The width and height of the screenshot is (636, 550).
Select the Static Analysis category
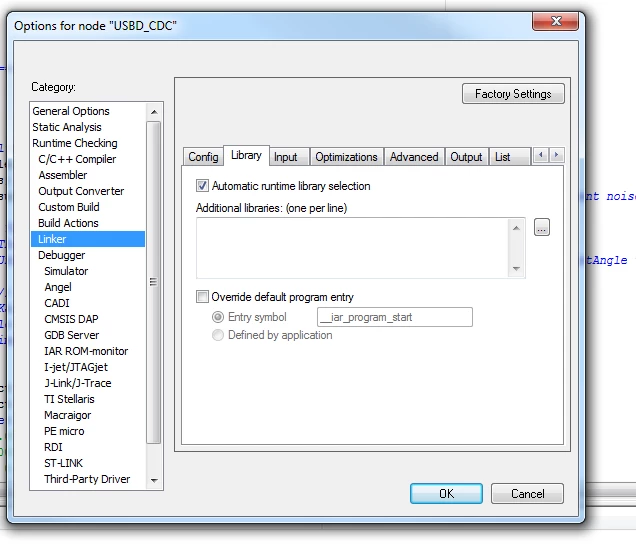click(x=88, y=127)
